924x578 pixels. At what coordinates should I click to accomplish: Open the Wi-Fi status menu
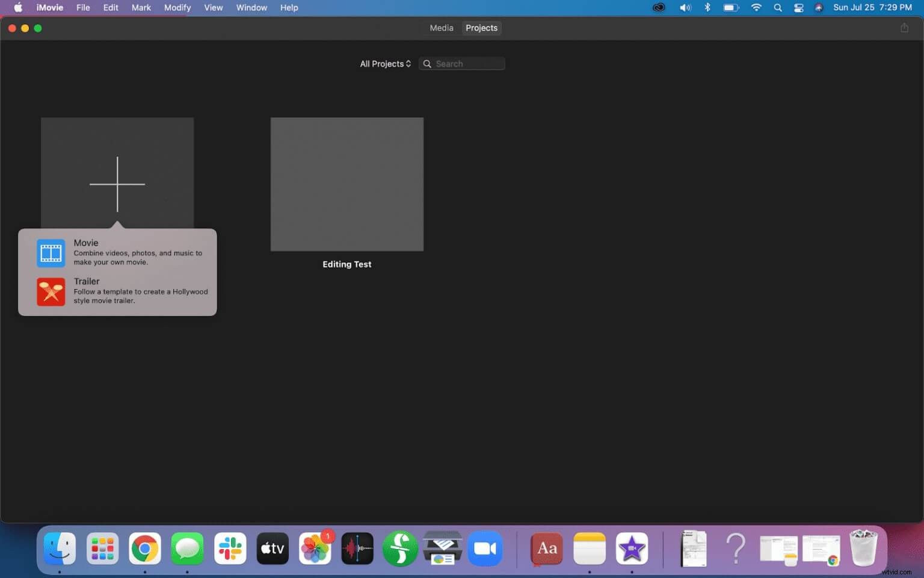[756, 8]
